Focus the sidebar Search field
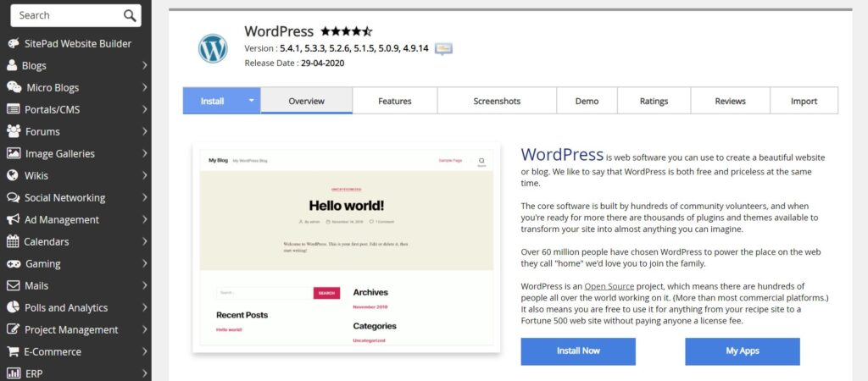Image resolution: width=868 pixels, height=381 pixels. pos(75,15)
